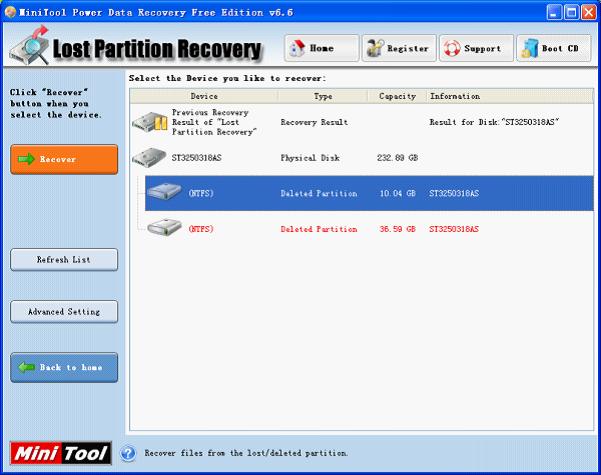Viewport: 601px width, 475px height.
Task: Close the MiniTool Power Data Recovery window
Action: pos(589,12)
